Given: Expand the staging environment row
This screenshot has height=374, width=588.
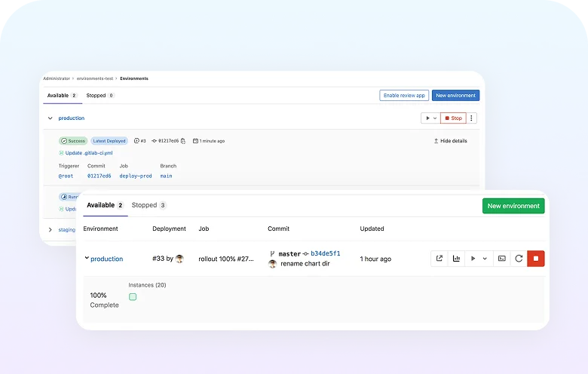Looking at the screenshot, I should point(51,229).
